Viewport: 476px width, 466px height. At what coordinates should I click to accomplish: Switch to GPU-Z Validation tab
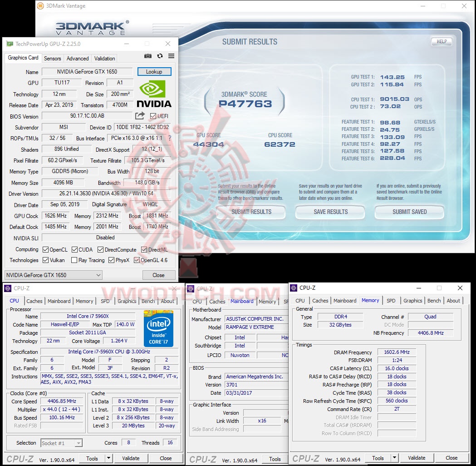coord(104,58)
